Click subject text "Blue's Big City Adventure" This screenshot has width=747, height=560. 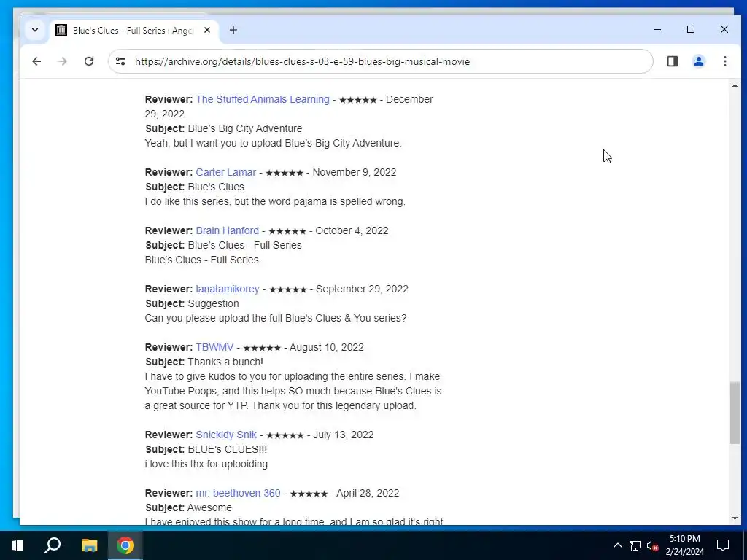pyautogui.click(x=245, y=128)
